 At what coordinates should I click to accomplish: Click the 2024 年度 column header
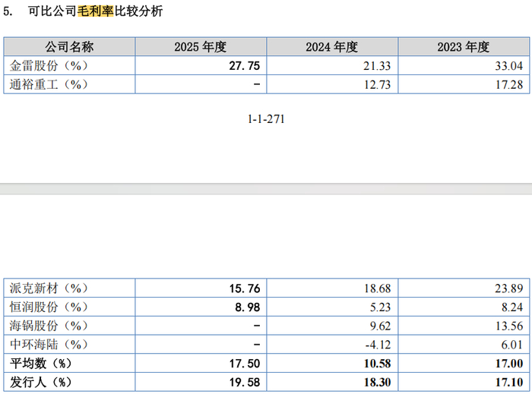tap(332, 47)
